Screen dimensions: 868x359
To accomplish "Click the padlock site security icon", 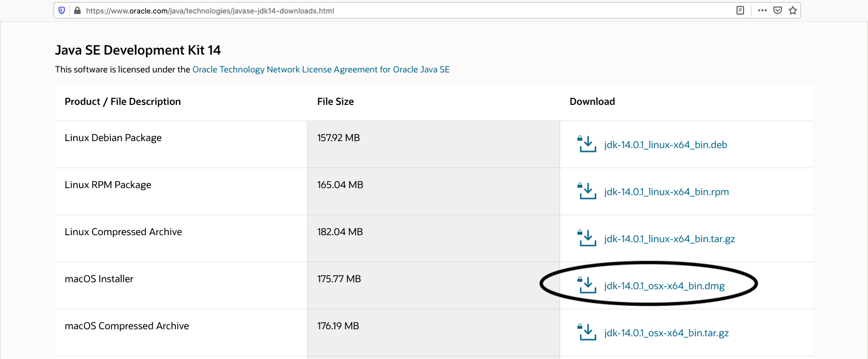I will point(77,10).
